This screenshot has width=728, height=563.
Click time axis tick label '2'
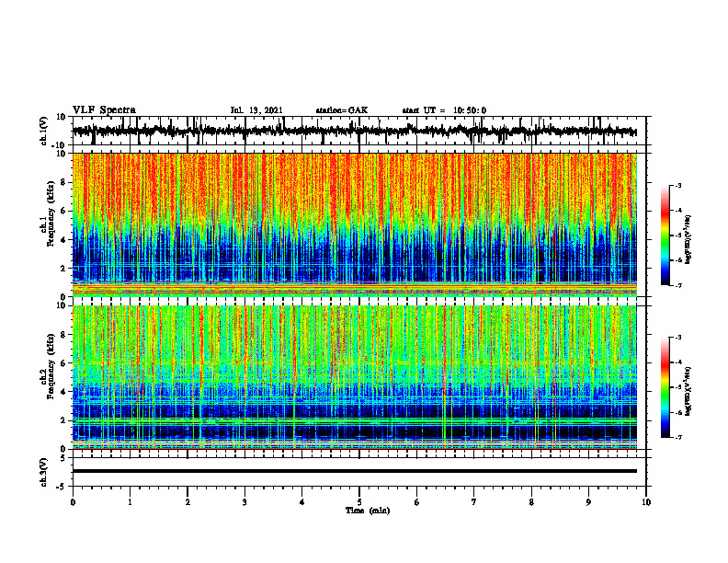click(x=188, y=502)
